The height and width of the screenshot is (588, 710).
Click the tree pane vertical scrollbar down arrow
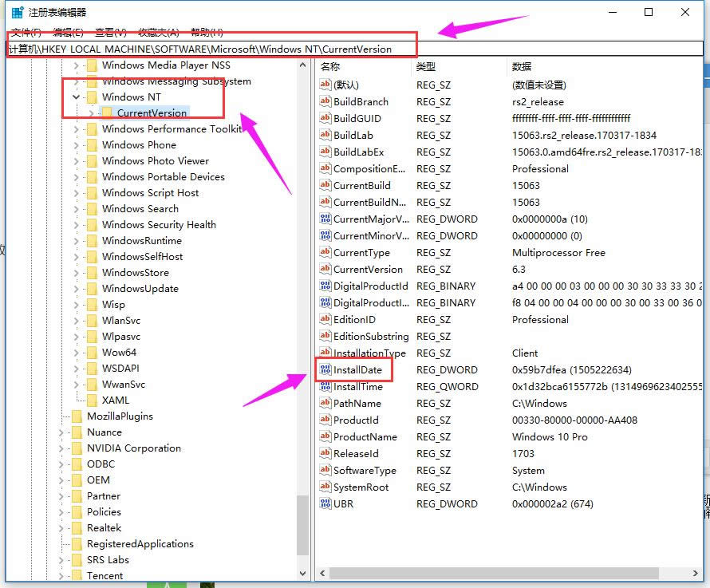pyautogui.click(x=303, y=573)
